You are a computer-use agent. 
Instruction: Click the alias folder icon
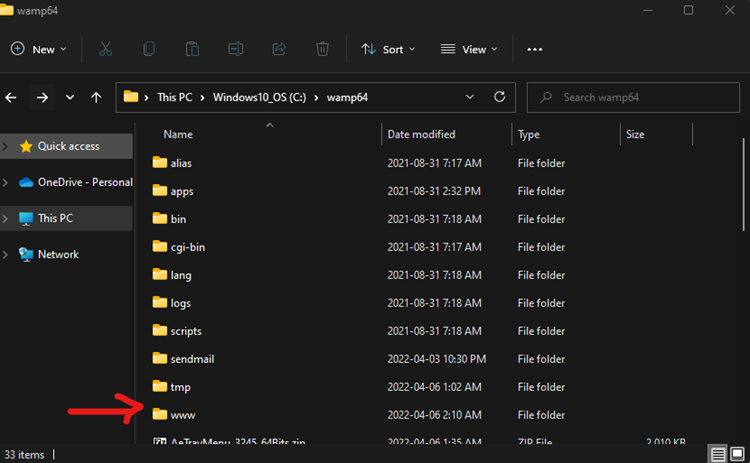click(160, 163)
